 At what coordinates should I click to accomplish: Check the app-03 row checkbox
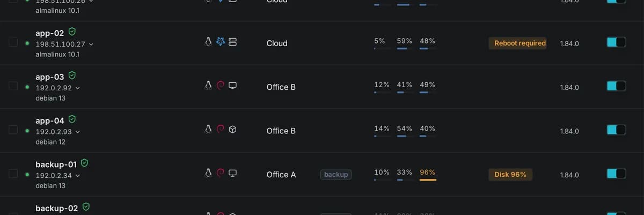pyautogui.click(x=13, y=86)
